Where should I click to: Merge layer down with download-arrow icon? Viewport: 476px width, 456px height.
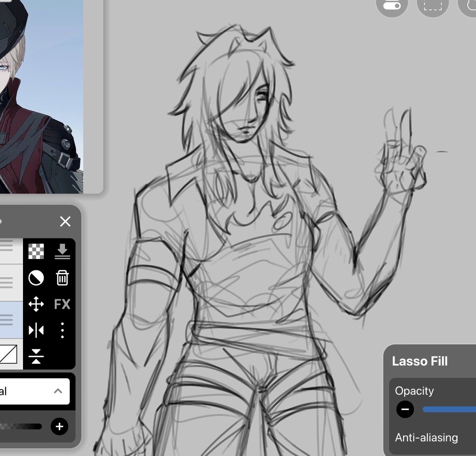click(x=62, y=251)
